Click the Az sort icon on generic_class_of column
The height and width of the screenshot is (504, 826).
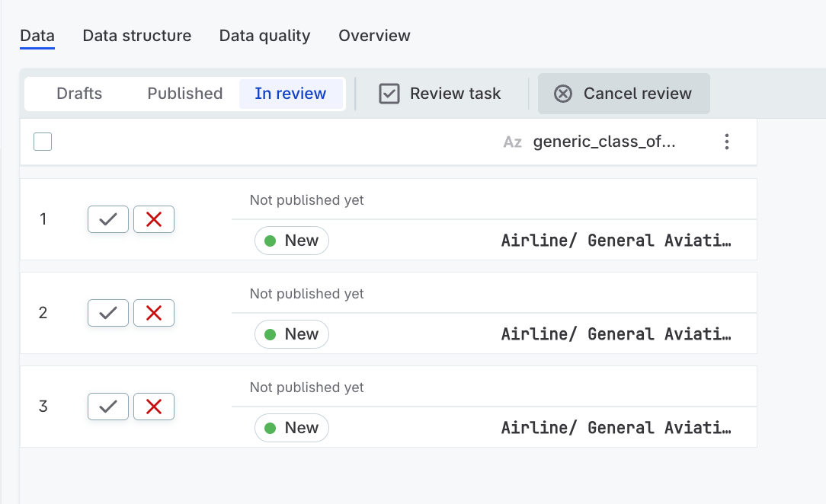511,141
